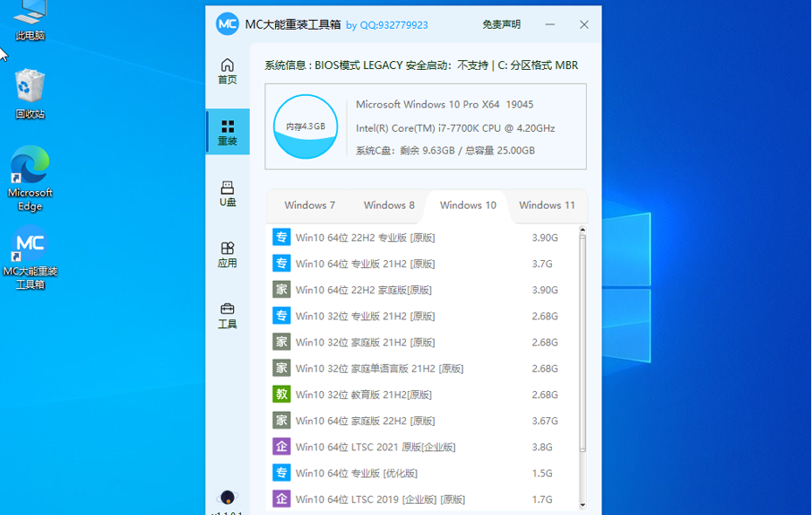This screenshot has height=515, width=812.
Task: Click 家 icon of 32位 家庭单语言版 row
Action: pyautogui.click(x=282, y=368)
